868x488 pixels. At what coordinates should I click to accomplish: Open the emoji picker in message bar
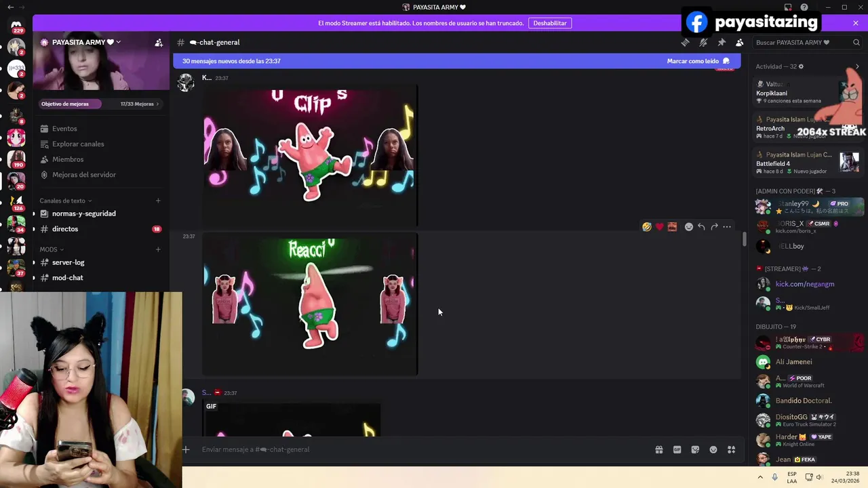(713, 449)
